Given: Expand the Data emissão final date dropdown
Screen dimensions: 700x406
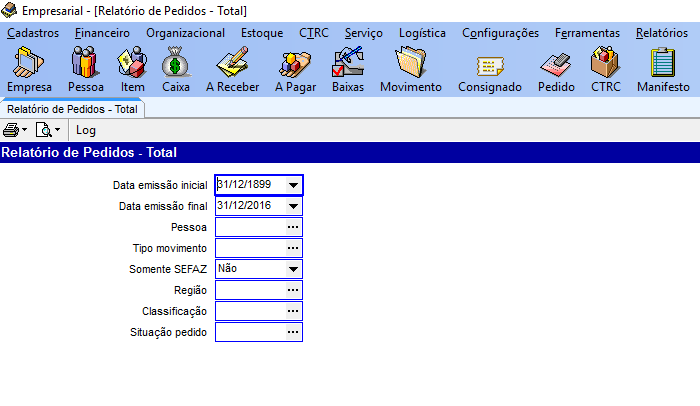Looking at the screenshot, I should coord(293,206).
